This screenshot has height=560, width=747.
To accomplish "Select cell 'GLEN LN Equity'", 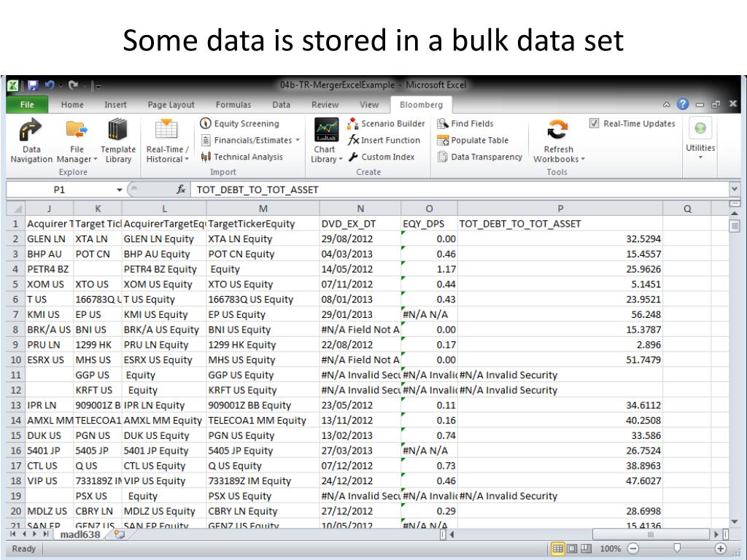I will click(164, 239).
